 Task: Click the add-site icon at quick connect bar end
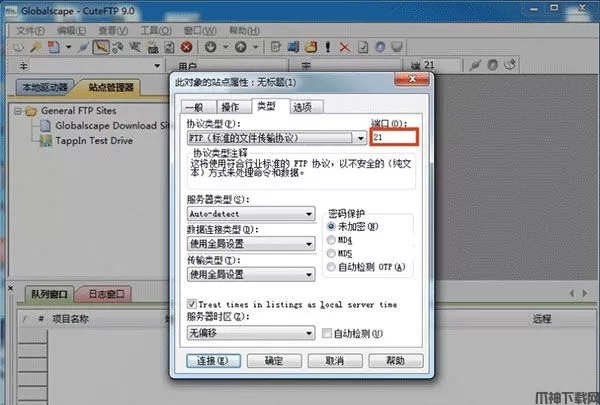[510, 65]
